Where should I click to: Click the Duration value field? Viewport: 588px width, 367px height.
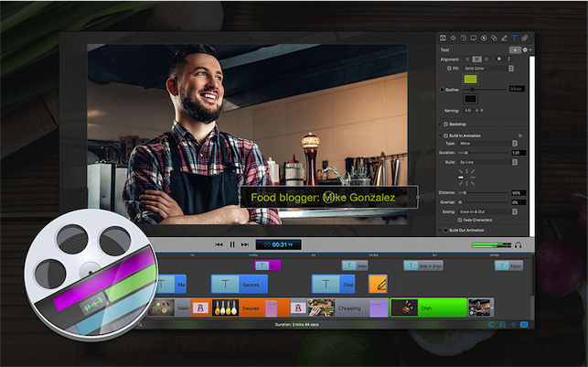click(519, 153)
